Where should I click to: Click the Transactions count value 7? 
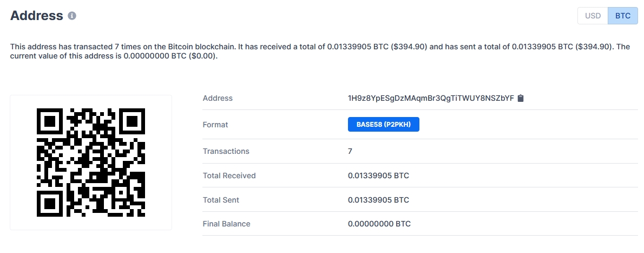click(x=350, y=151)
